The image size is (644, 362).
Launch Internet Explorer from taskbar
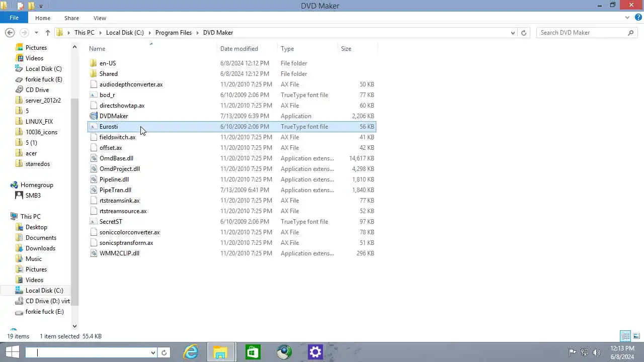(191, 352)
